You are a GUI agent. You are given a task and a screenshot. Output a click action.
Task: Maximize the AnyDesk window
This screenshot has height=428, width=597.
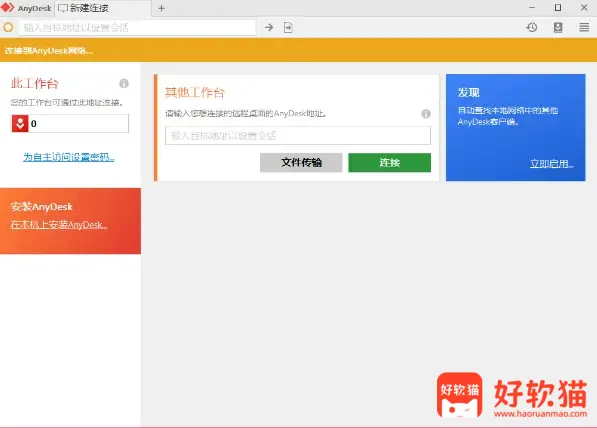[558, 8]
